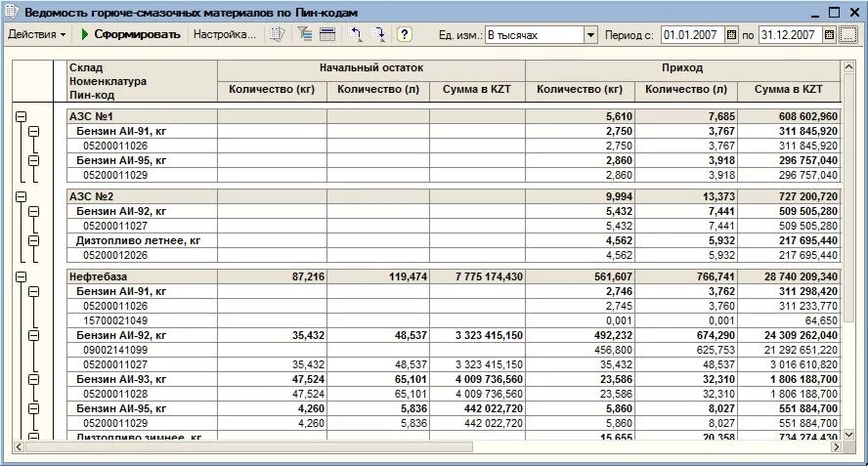
Task: Collapse the АЗС №2 group
Action: [22, 196]
